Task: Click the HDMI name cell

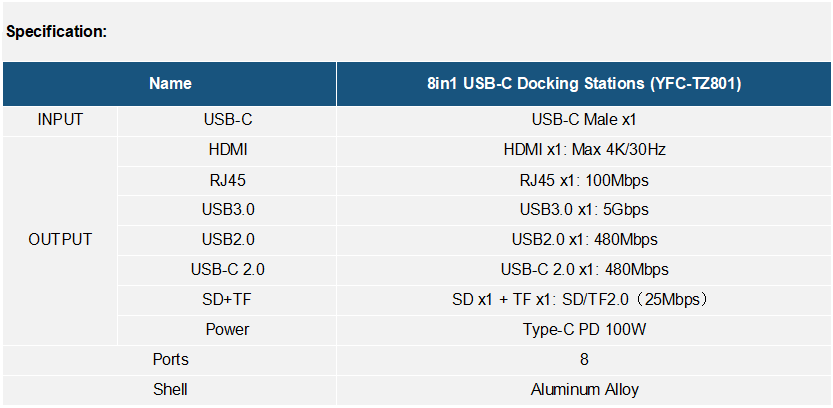Action: click(228, 150)
